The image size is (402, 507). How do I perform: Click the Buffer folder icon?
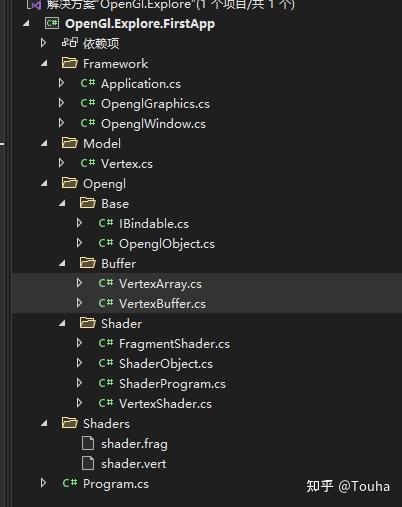point(88,263)
